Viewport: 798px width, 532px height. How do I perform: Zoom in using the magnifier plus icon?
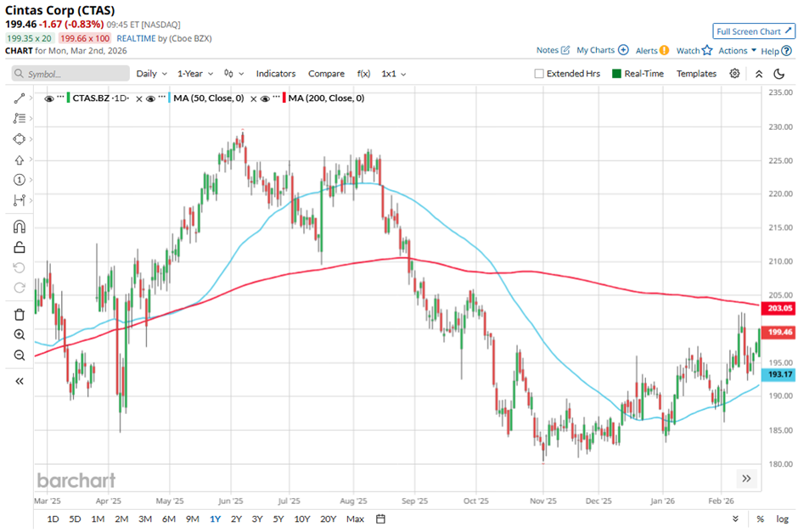(x=20, y=334)
